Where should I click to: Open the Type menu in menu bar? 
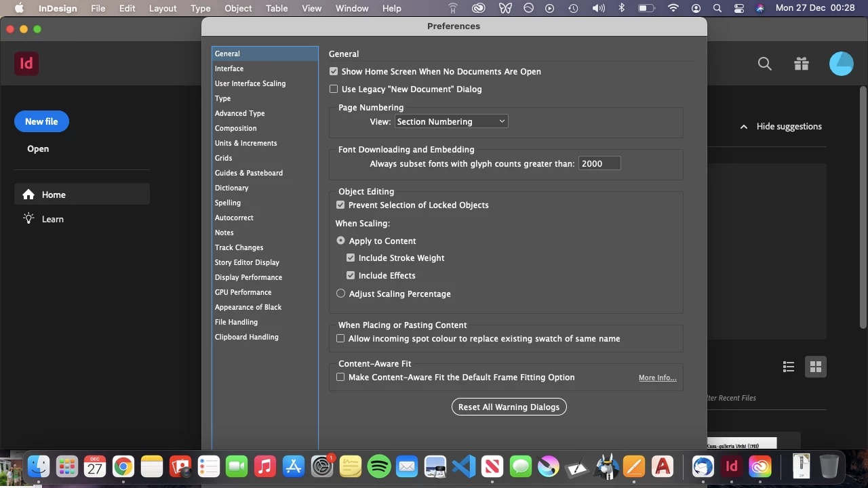tap(200, 8)
